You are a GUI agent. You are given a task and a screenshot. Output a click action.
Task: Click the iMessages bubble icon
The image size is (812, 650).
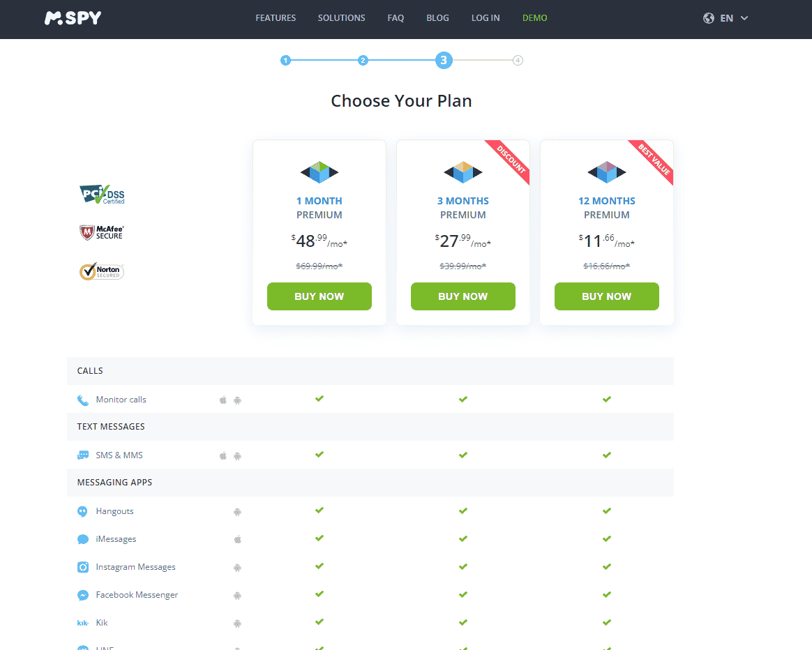(83, 539)
